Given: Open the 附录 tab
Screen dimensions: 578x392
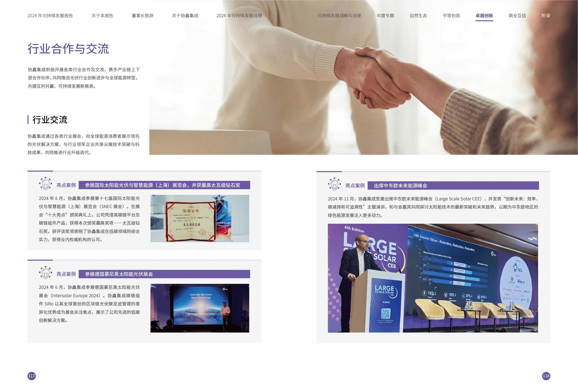Looking at the screenshot, I should coord(546,16).
